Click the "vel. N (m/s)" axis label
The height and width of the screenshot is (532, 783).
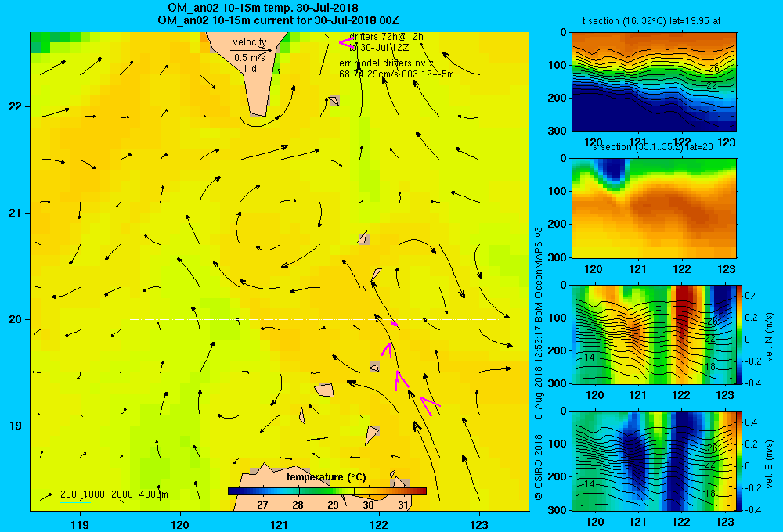coord(769,337)
